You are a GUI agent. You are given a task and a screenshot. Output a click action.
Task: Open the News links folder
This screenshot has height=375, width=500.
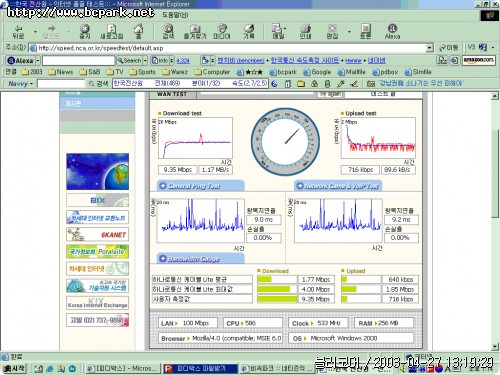(60, 72)
